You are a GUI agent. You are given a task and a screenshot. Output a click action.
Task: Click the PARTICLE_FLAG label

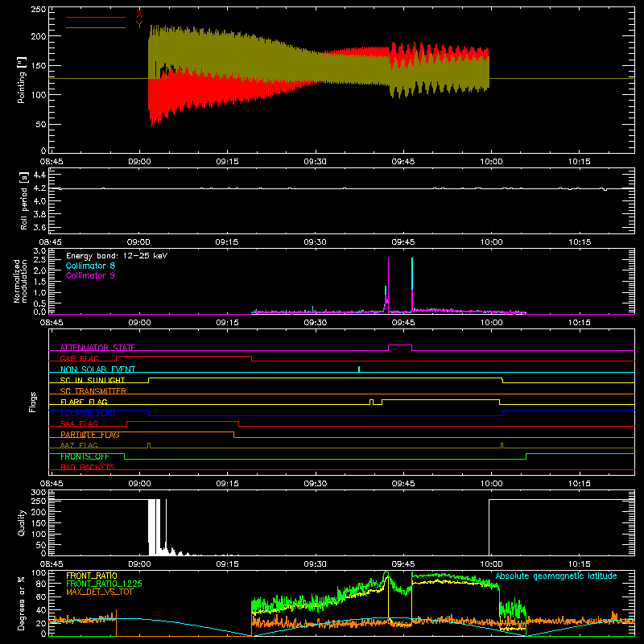[x=90, y=435]
